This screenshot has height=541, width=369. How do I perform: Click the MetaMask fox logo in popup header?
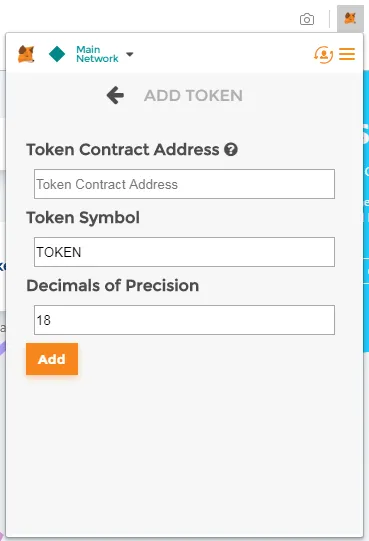(x=26, y=54)
